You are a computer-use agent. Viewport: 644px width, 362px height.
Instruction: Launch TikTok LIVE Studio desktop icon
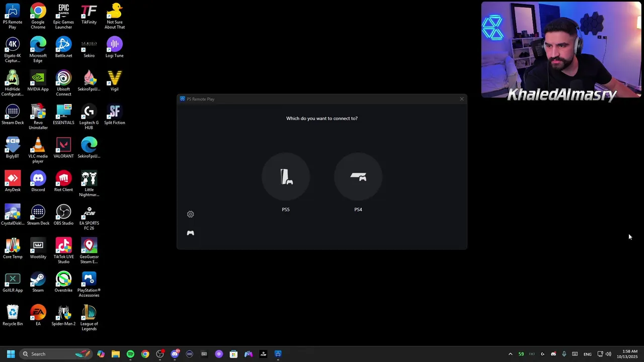[x=63, y=251]
